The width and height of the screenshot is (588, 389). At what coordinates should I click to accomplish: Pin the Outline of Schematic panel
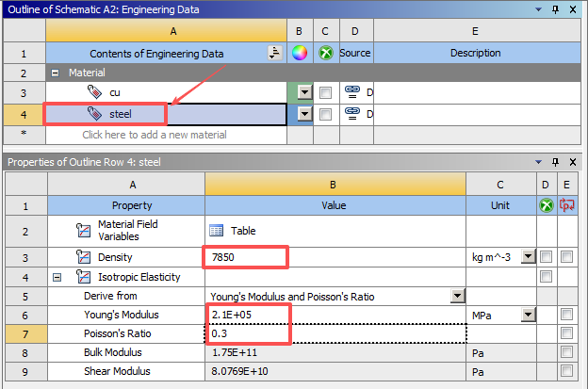click(x=555, y=9)
